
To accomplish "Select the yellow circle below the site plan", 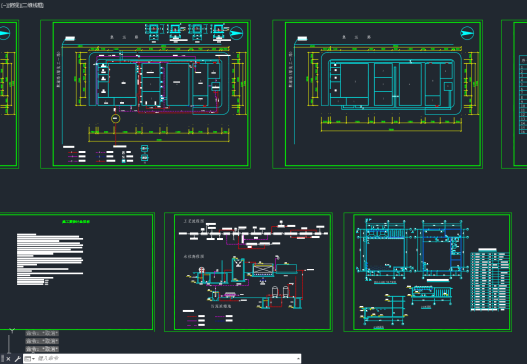I will pos(115,118).
